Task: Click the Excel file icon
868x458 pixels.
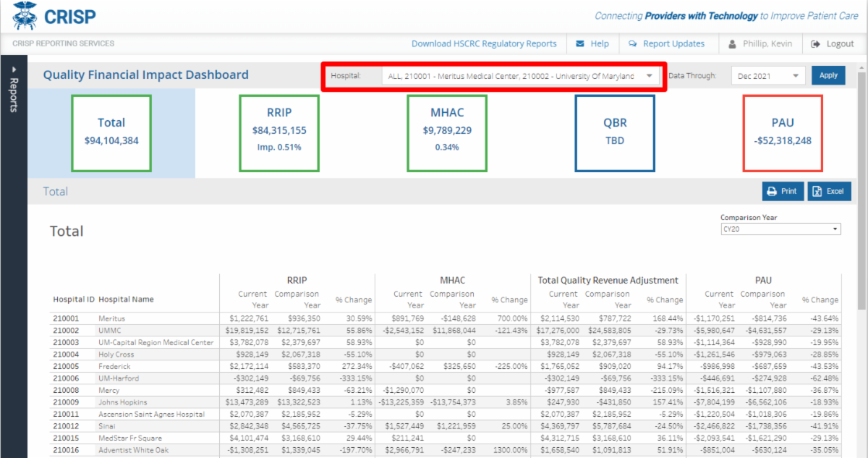Action: coord(817,191)
